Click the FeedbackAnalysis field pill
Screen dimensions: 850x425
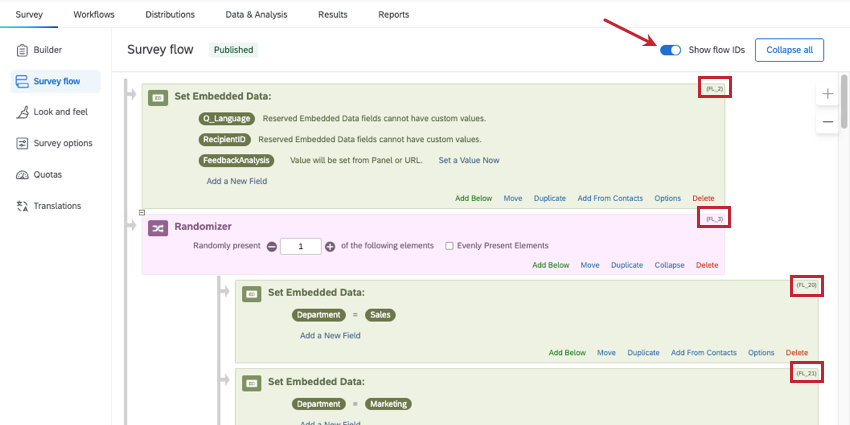(236, 160)
